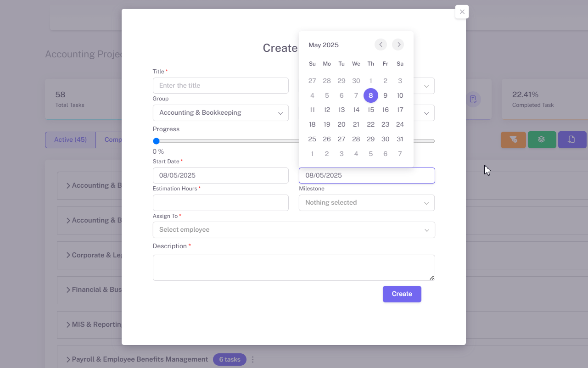Go to next month in calendar
The width and height of the screenshot is (588, 368).
[x=398, y=45]
